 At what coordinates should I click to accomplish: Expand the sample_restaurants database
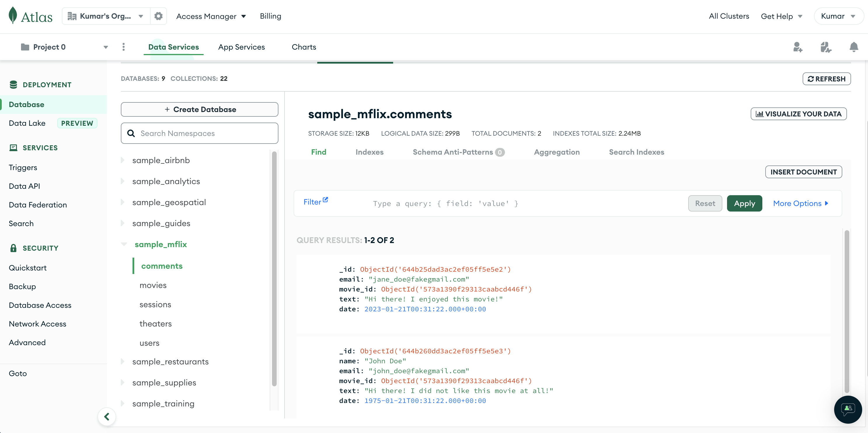(x=123, y=362)
